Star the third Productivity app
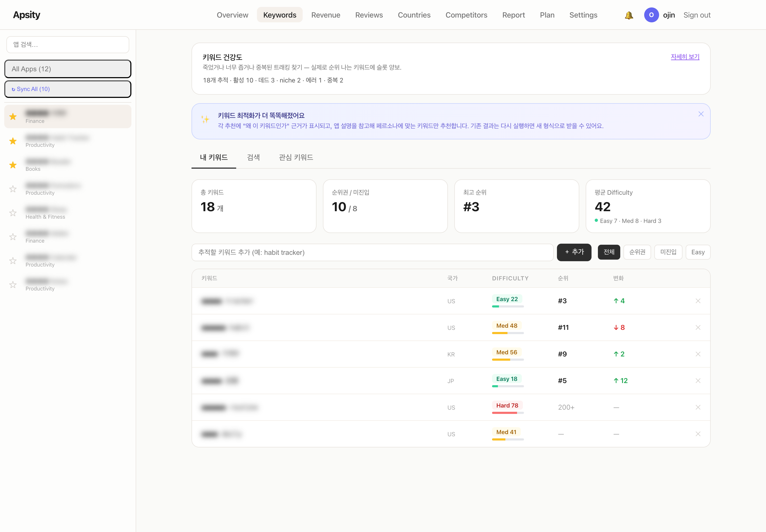The width and height of the screenshot is (766, 532). pos(13,261)
